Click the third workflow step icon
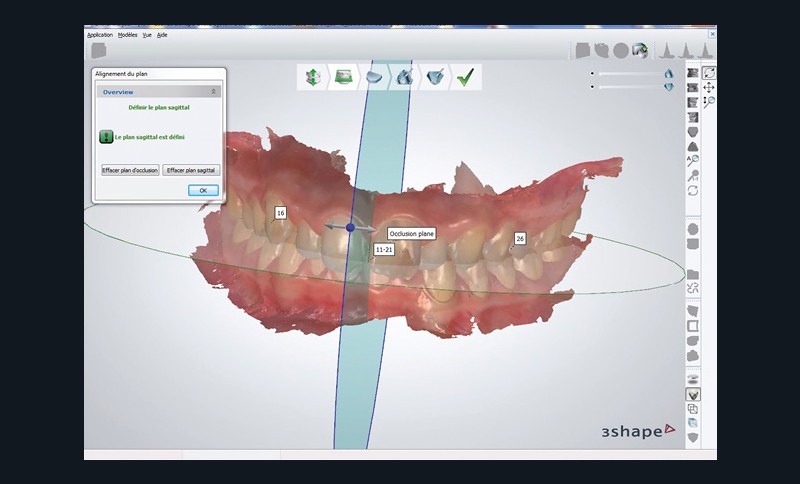 374,77
